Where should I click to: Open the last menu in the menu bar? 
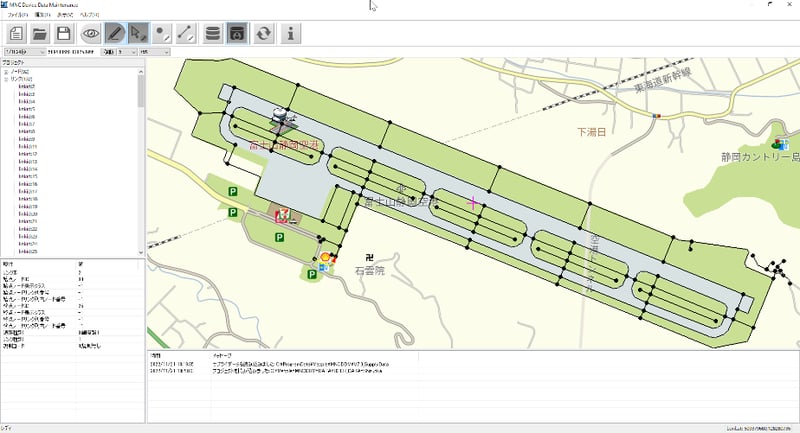click(89, 17)
